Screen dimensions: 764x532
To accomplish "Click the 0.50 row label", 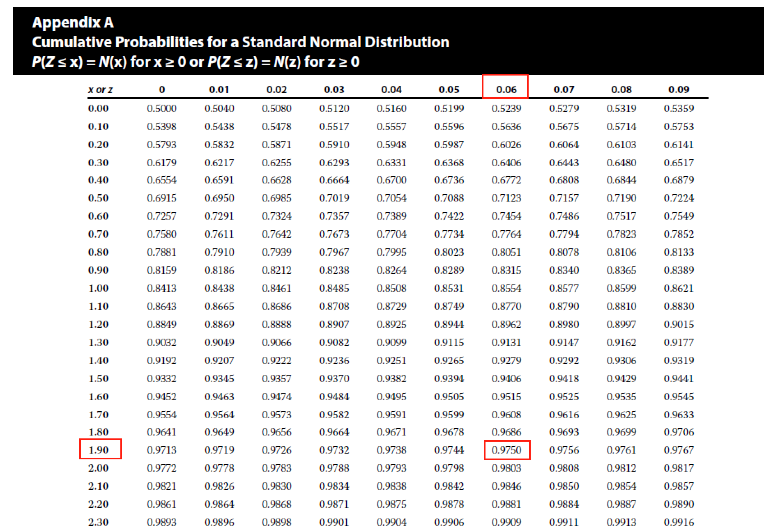I will pyautogui.click(x=99, y=198).
